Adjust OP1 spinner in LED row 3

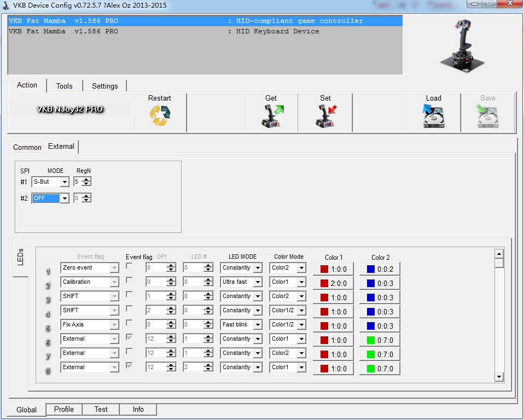click(171, 296)
